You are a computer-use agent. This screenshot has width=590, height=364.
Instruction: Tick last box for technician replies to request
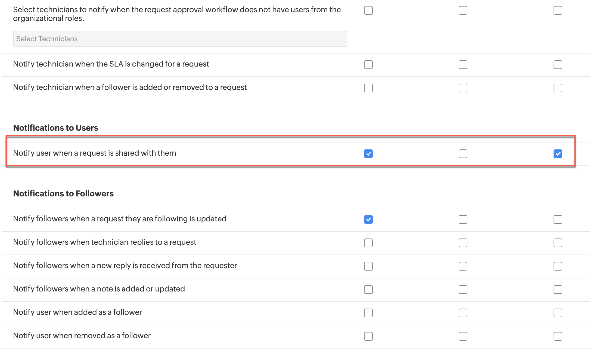pos(558,243)
